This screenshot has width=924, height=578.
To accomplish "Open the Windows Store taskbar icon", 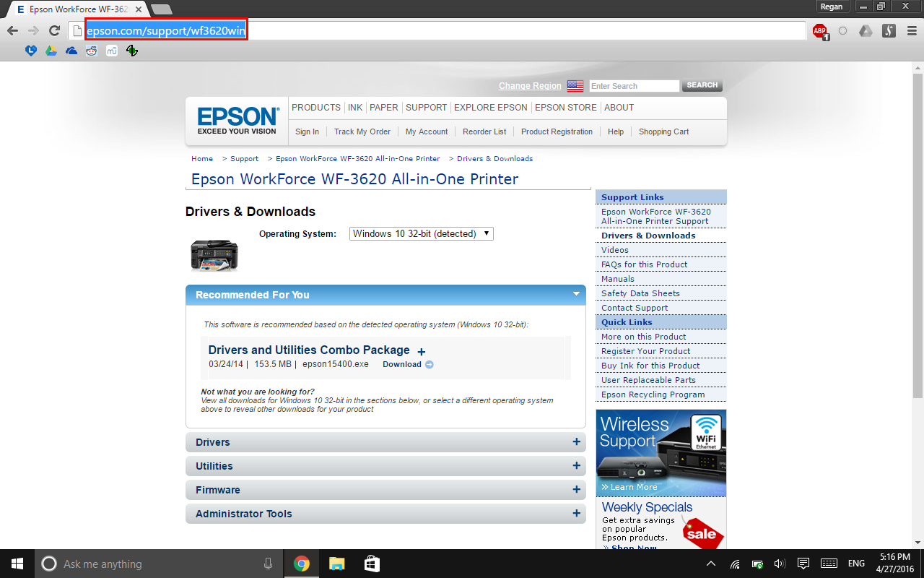I will [371, 564].
